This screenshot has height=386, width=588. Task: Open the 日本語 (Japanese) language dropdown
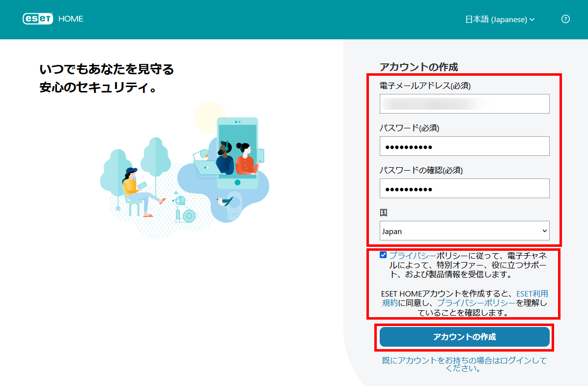click(x=500, y=20)
